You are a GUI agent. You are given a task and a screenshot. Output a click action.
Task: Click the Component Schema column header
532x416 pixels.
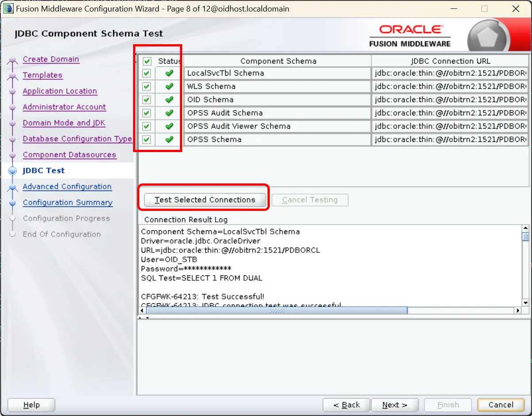coord(278,61)
